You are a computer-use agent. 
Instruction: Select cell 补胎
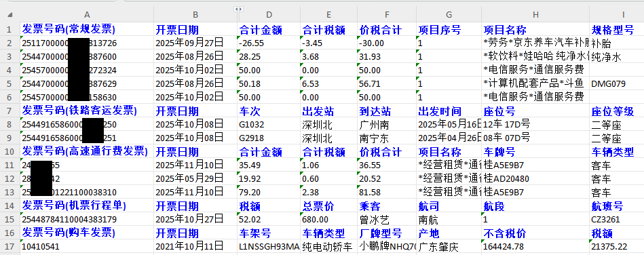(616, 43)
